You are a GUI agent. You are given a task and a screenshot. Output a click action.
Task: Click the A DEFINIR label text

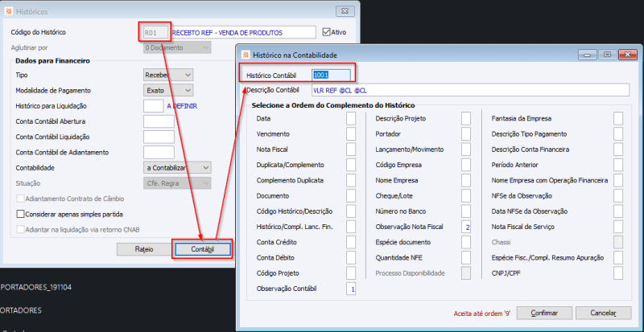(183, 106)
